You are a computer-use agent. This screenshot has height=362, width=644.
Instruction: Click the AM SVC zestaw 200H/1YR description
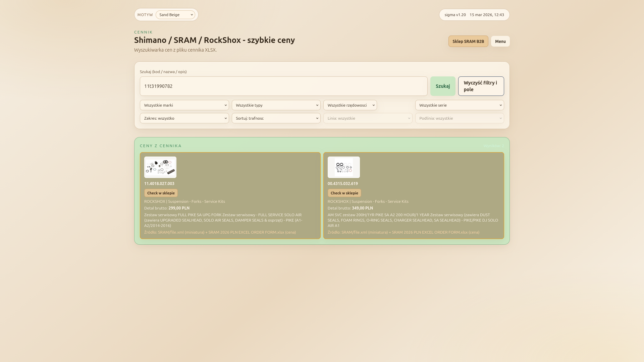(414, 220)
